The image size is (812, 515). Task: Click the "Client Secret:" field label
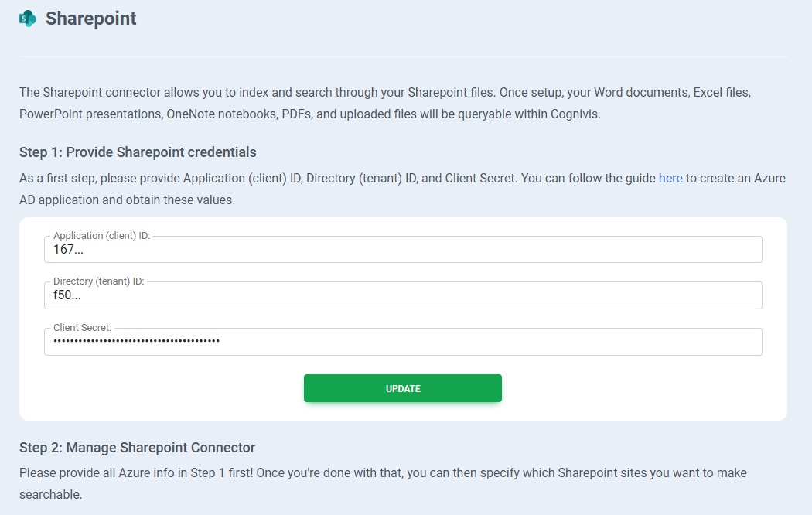82,328
